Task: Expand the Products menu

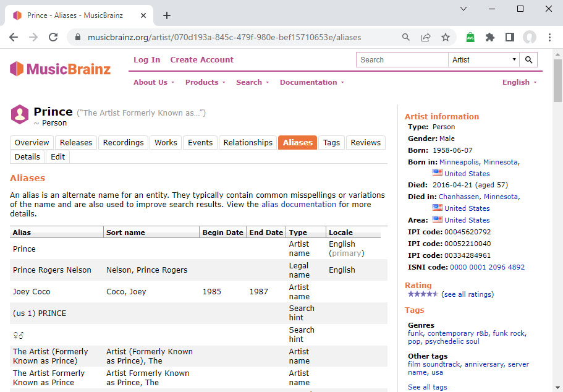Action: (x=205, y=82)
